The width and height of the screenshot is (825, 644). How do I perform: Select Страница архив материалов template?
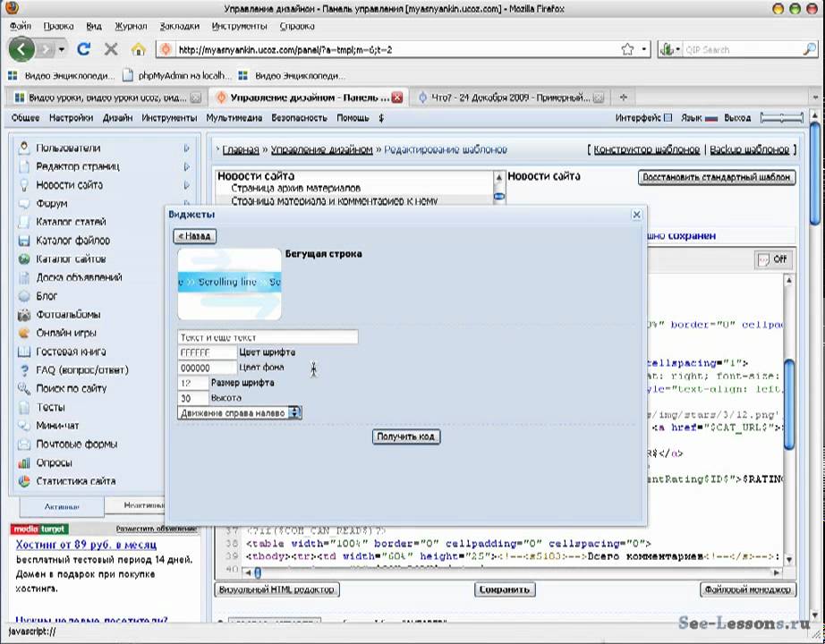coord(296,188)
